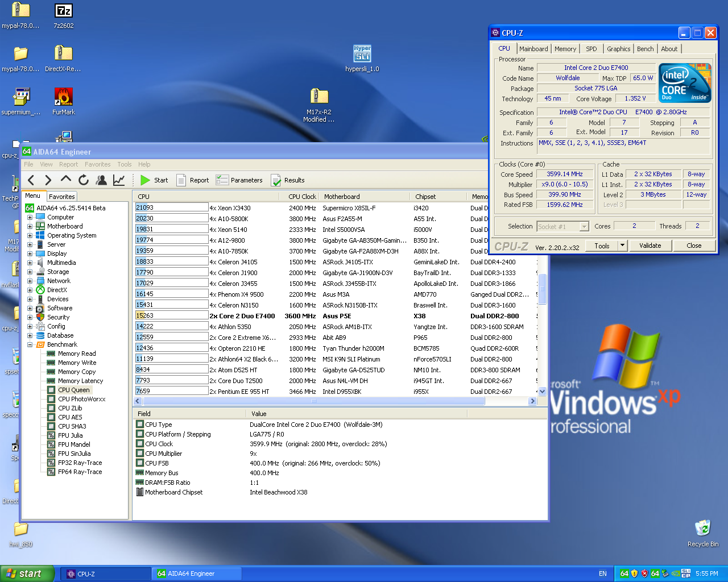The image size is (728, 582).
Task: Click the Close button in CPU-Z
Action: coord(694,246)
